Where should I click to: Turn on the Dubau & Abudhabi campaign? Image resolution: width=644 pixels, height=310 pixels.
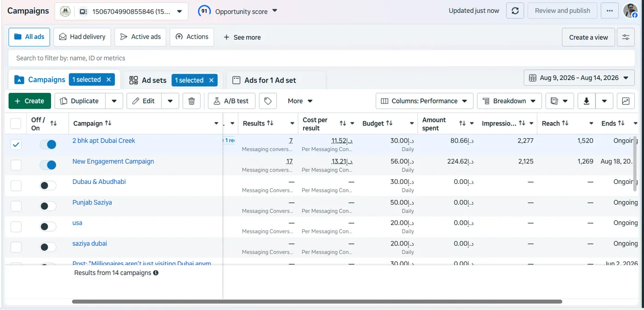[48, 186]
